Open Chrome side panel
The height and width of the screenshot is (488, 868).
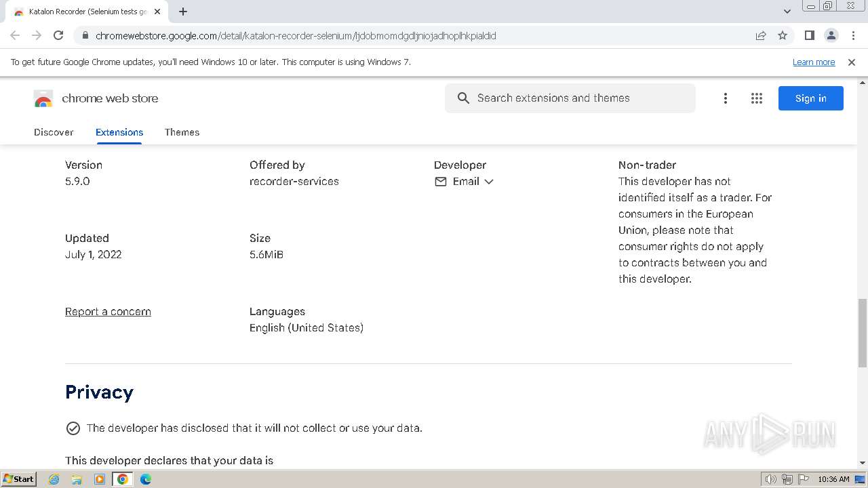click(x=809, y=35)
